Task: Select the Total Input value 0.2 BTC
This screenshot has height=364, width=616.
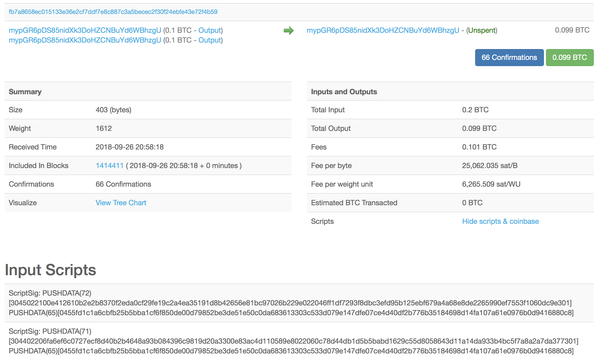Action: (475, 110)
